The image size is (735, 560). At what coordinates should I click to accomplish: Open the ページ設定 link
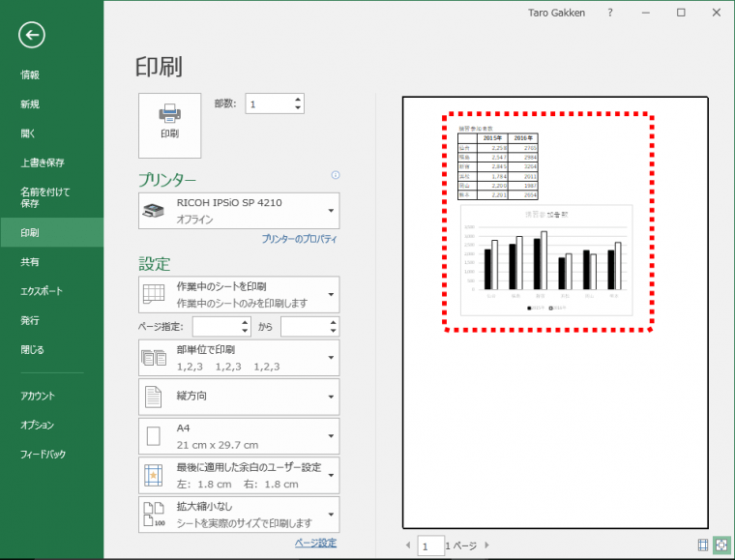[315, 544]
